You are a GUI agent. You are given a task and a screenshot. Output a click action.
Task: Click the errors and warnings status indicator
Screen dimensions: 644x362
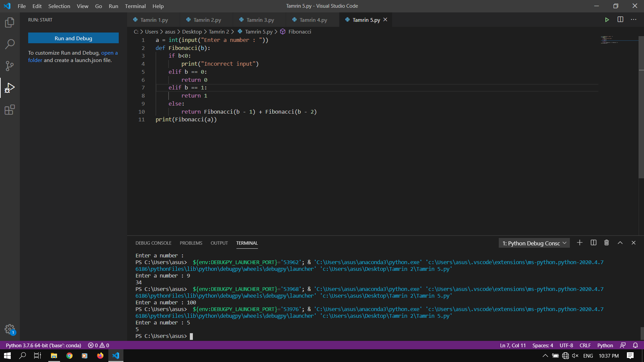[x=99, y=345]
